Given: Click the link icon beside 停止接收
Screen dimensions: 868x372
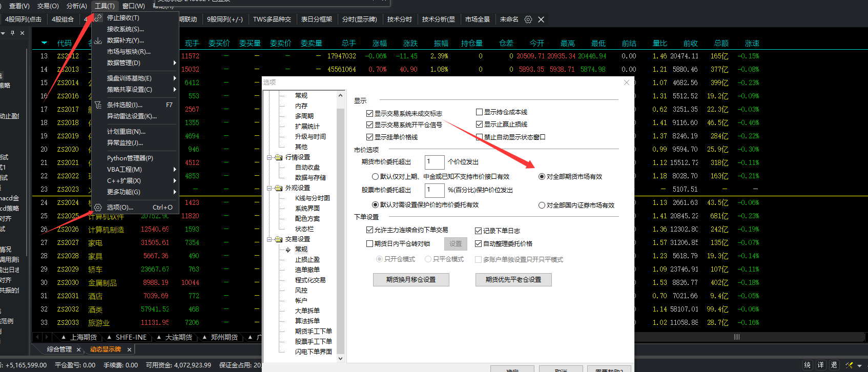Looking at the screenshot, I should [x=98, y=18].
